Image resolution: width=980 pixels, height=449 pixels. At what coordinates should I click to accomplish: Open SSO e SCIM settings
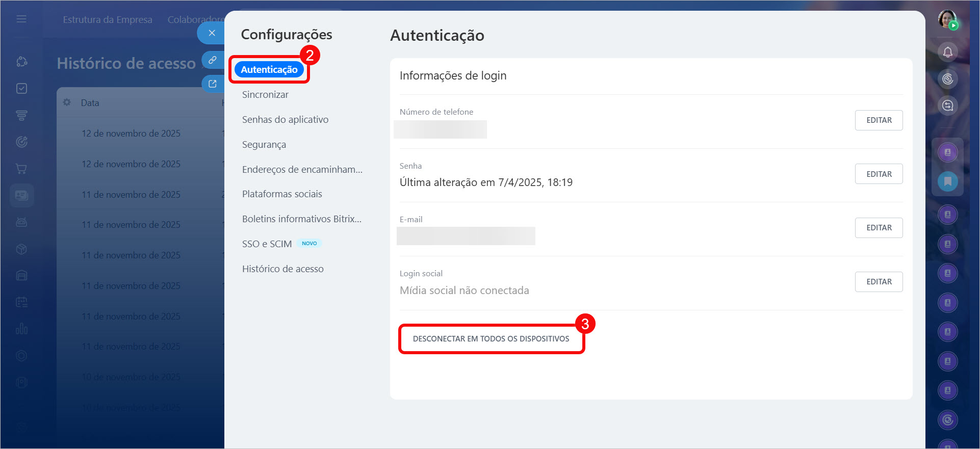[x=267, y=244]
